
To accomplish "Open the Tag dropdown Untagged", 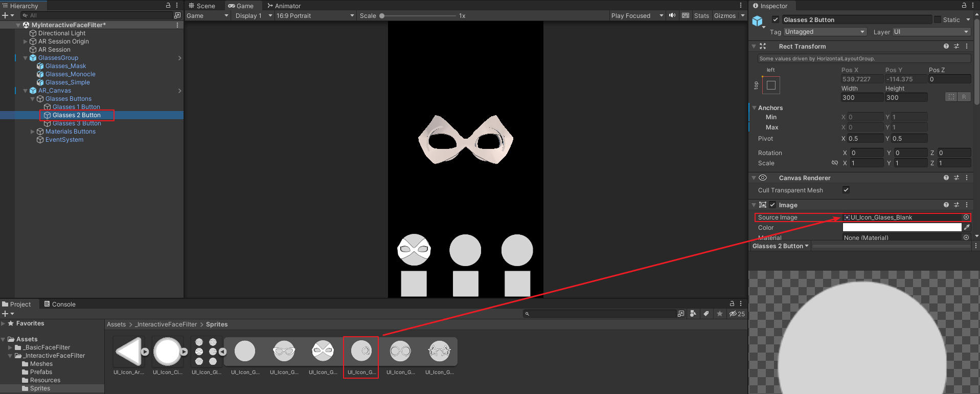I will tap(825, 32).
